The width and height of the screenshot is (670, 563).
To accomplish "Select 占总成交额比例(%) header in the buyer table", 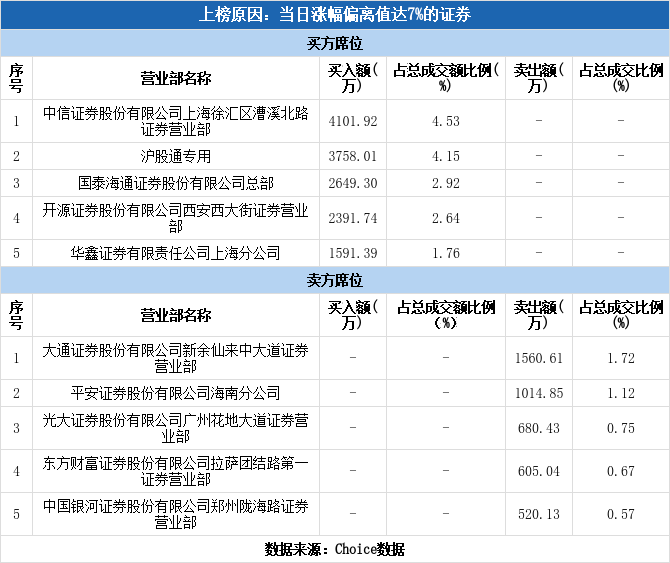I will [446, 78].
